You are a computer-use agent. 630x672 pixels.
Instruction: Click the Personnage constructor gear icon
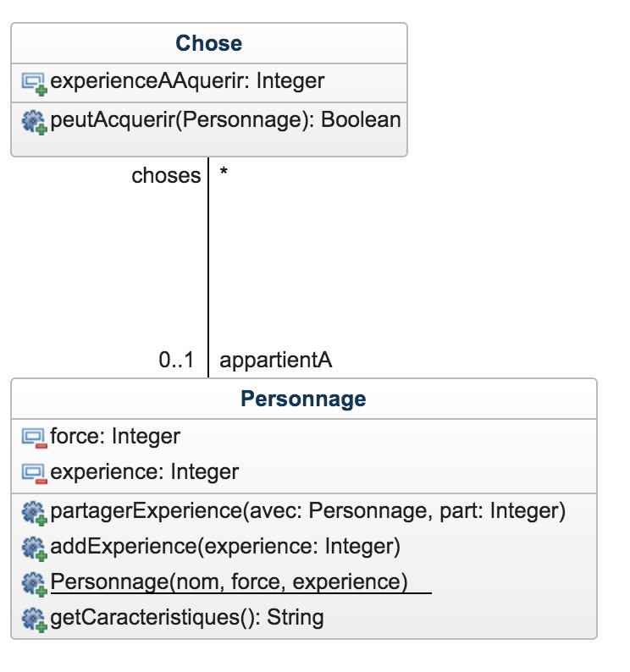point(33,583)
